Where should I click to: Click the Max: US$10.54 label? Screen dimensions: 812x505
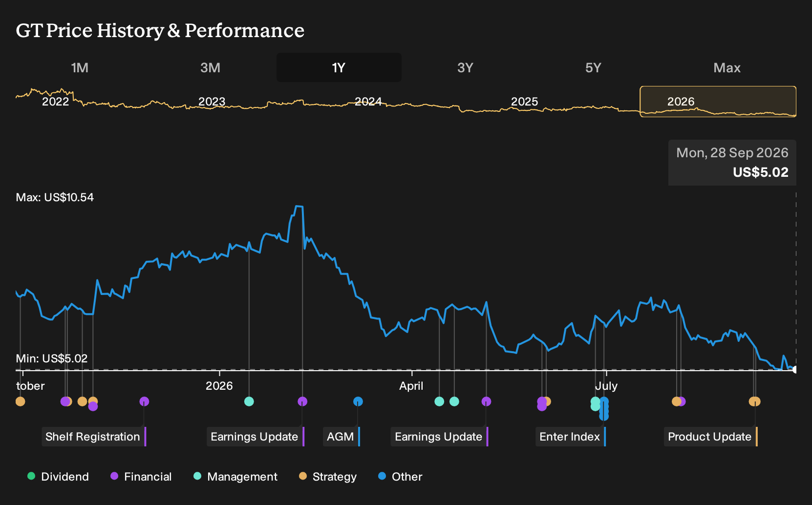click(55, 197)
